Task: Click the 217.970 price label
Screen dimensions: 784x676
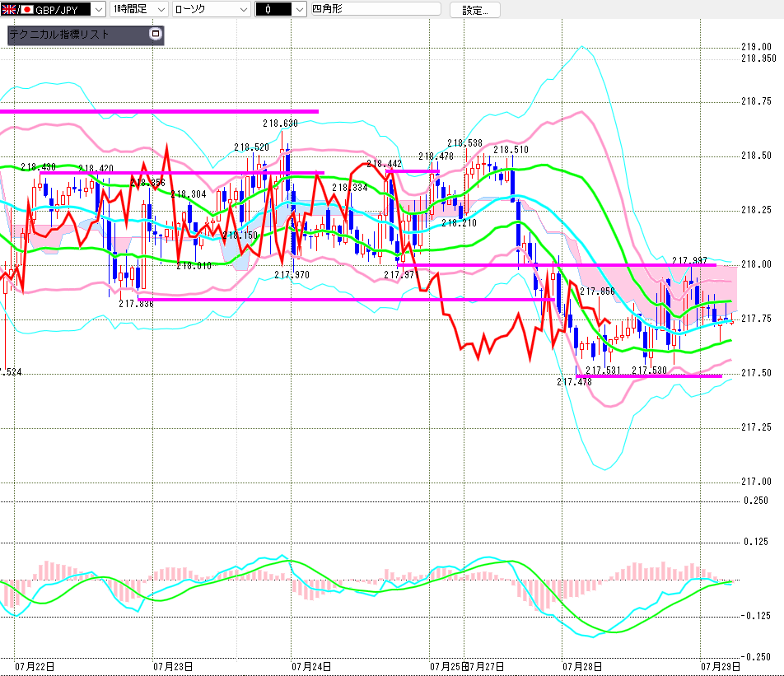Action: pyautogui.click(x=292, y=274)
